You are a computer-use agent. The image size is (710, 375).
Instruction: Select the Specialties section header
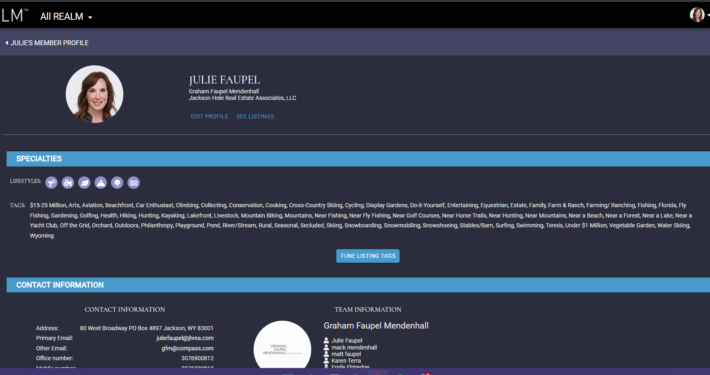coord(358,159)
